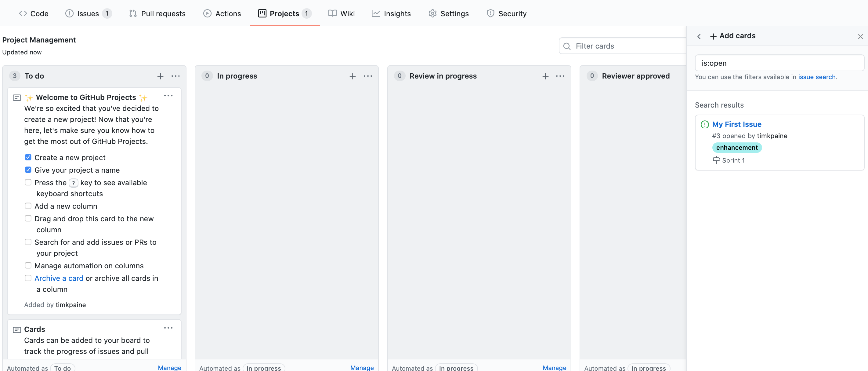The width and height of the screenshot is (868, 371).
Task: Uncheck Create a new project
Action: coord(28,157)
